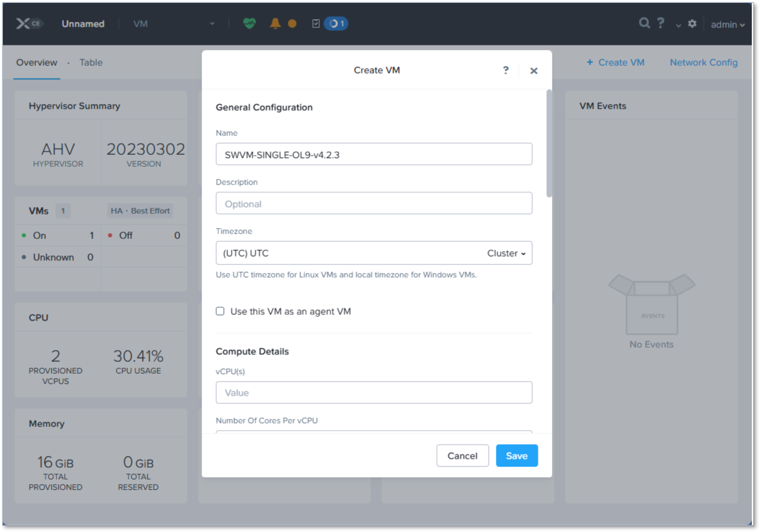Click the Create VM dialog help icon
760x532 pixels.
click(x=506, y=70)
